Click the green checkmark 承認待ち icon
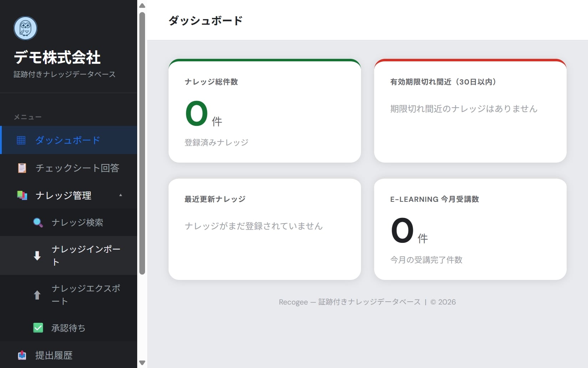Screen dimensions: 588x368 38,328
